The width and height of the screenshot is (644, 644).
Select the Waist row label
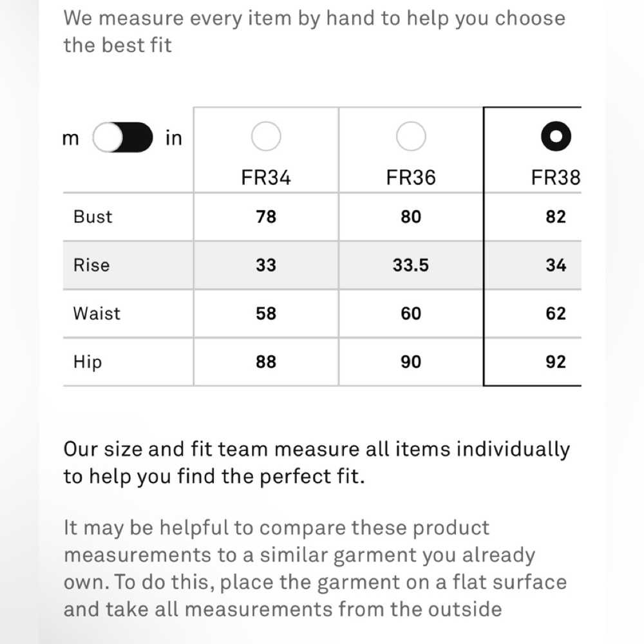click(x=97, y=314)
